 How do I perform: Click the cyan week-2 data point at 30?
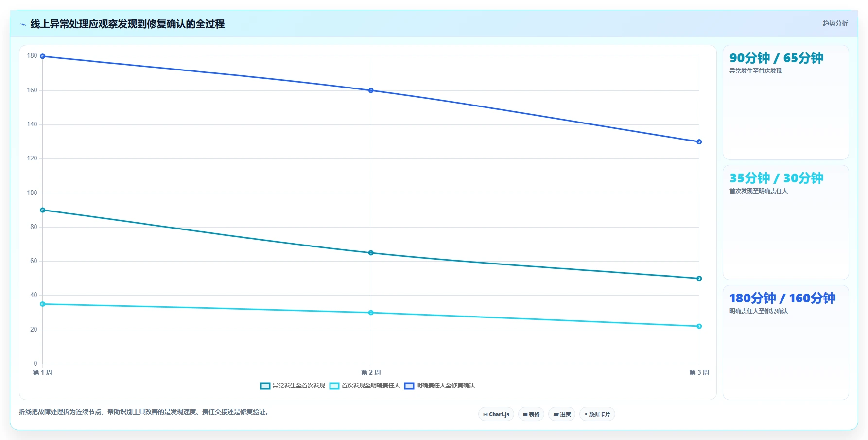(x=371, y=313)
